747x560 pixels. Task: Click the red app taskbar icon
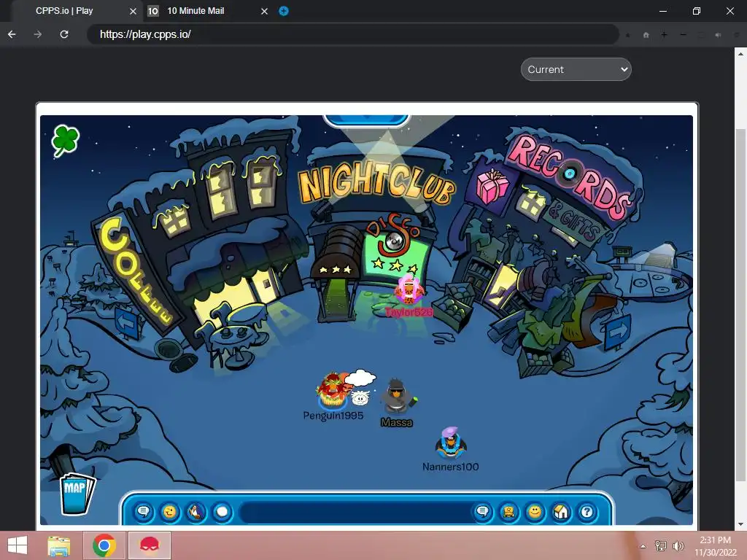(x=149, y=545)
